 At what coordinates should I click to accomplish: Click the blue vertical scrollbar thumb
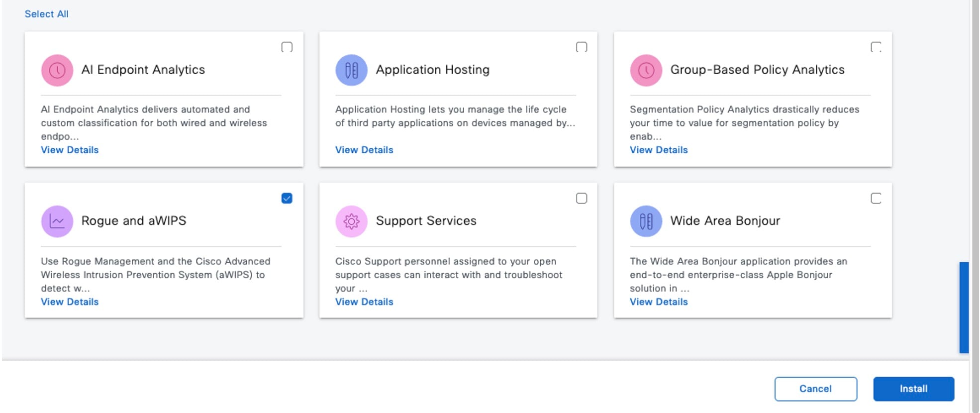964,307
